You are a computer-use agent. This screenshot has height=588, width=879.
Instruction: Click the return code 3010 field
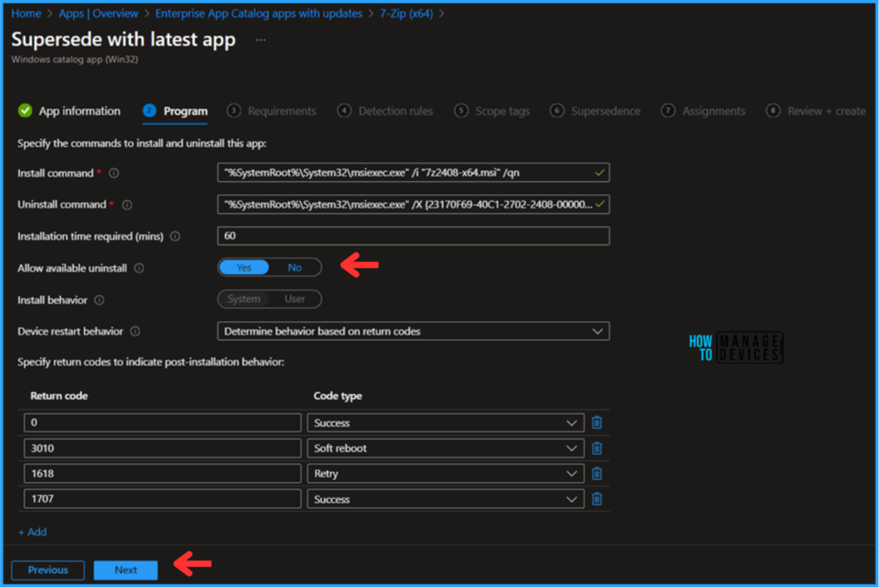[162, 448]
